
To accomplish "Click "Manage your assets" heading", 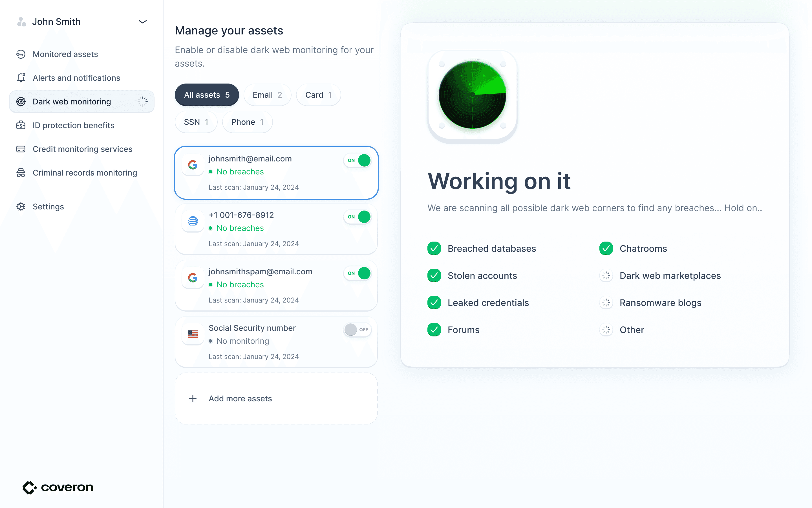I will 229,30.
